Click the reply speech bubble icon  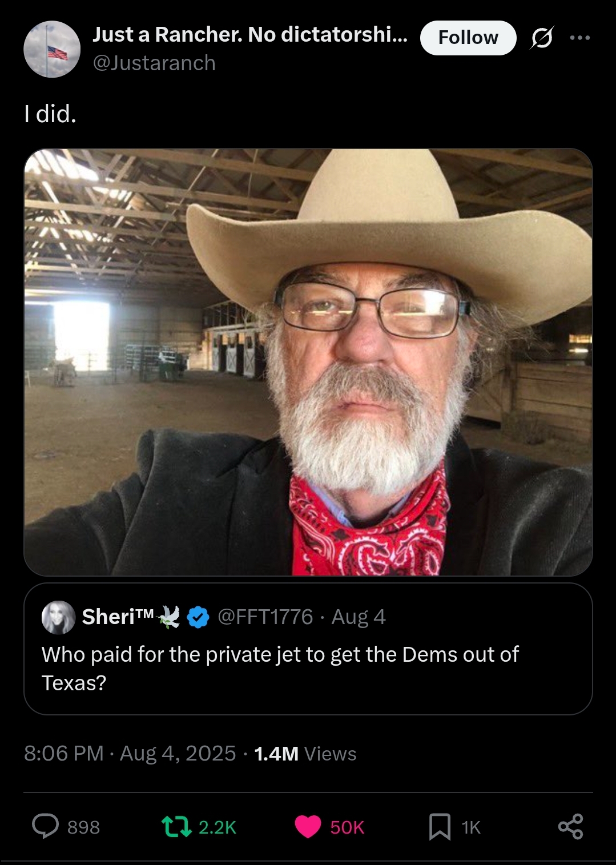(x=45, y=826)
